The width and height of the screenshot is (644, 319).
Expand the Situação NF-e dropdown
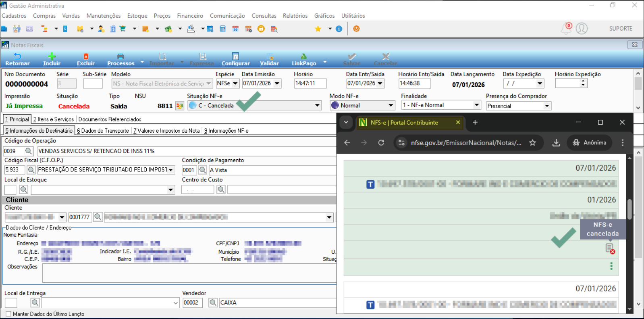317,106
